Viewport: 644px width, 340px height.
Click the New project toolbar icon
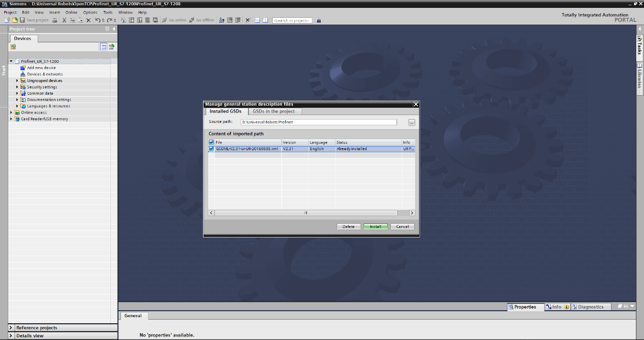click(7, 20)
